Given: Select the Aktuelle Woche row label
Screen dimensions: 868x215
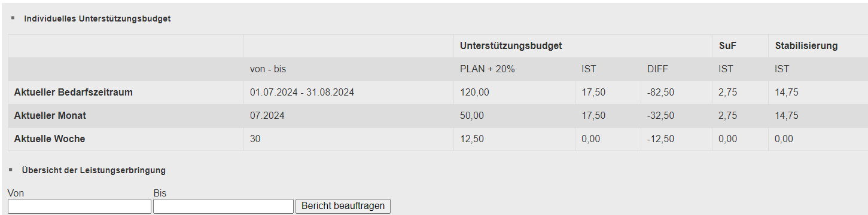Looking at the screenshot, I should pos(50,139).
